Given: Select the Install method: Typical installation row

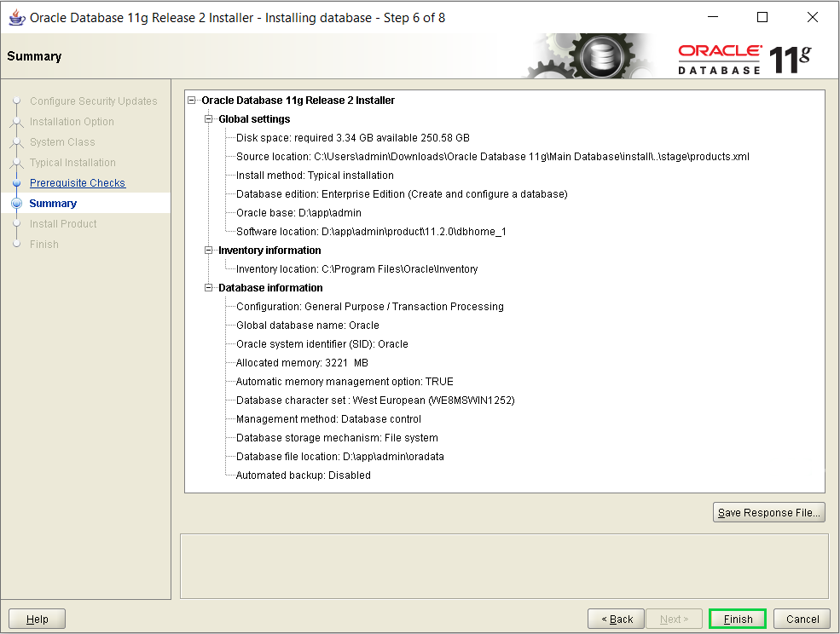Looking at the screenshot, I should 315,175.
